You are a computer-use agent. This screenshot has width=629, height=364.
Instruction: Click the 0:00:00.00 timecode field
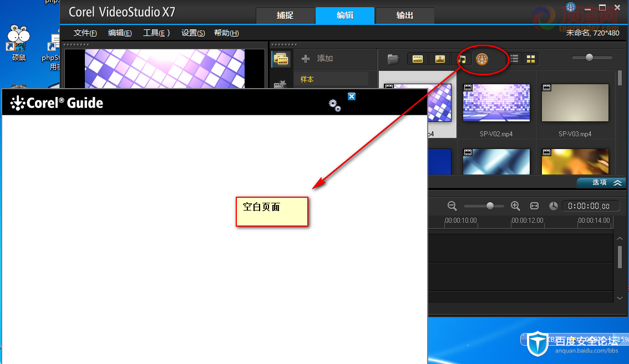tap(590, 206)
